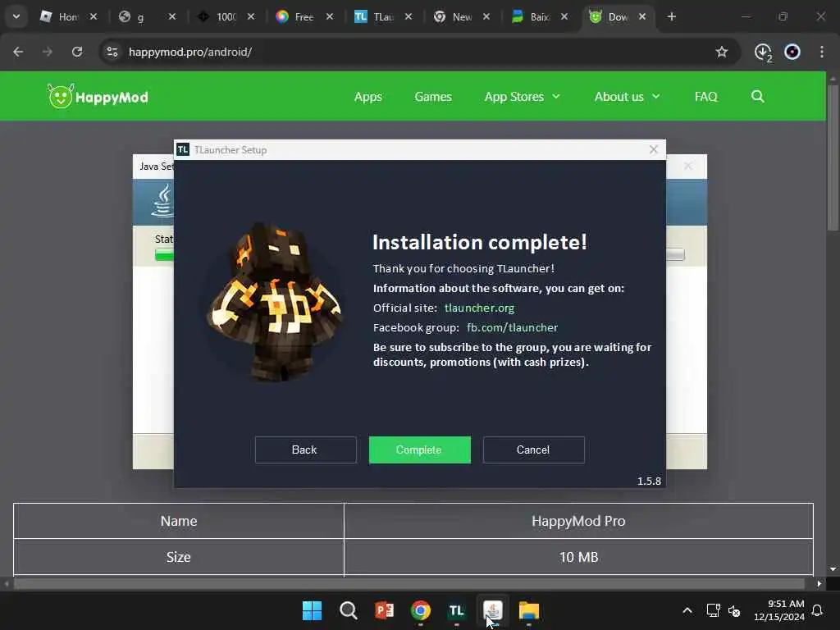Viewport: 840px width, 630px height.
Task: Close the Java Setup window behind
Action: coord(688,166)
